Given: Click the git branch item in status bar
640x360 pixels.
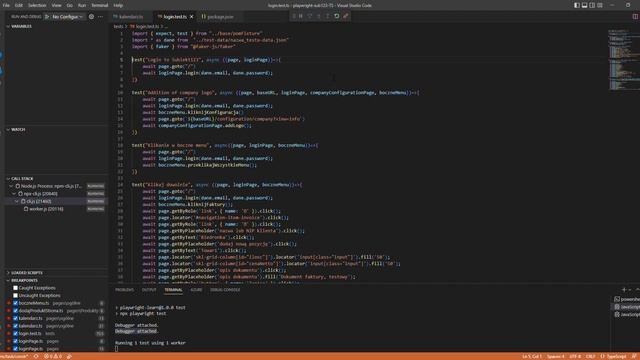Looking at the screenshot, I should pyautogui.click(x=15, y=356).
